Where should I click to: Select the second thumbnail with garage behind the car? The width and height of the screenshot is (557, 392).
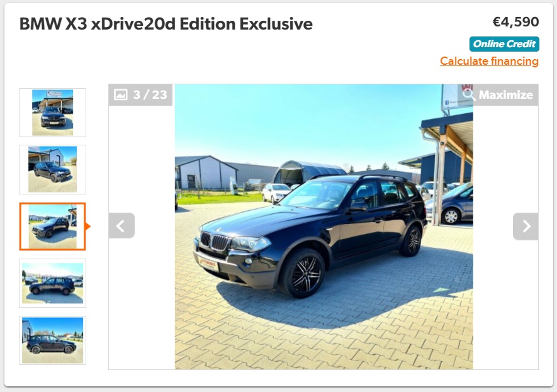(53, 169)
